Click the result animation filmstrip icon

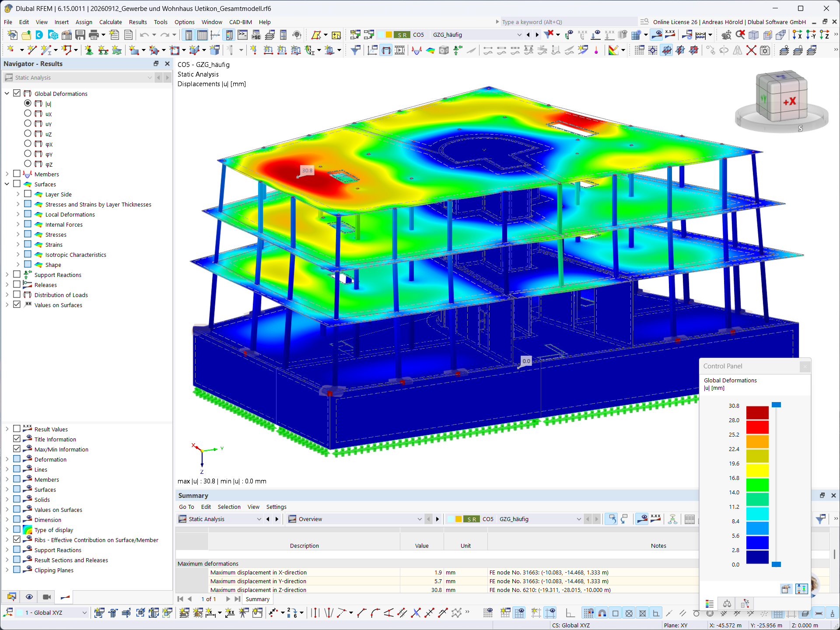[x=400, y=50]
